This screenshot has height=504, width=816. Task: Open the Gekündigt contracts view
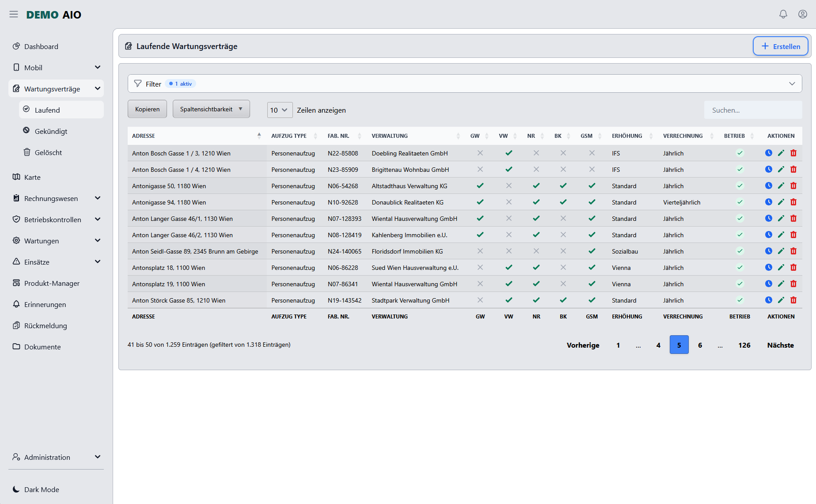click(x=61, y=131)
